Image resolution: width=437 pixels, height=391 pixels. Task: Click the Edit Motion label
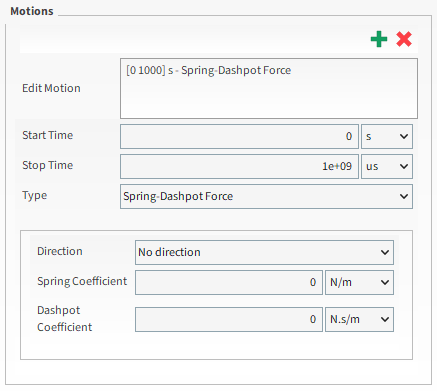51,88
